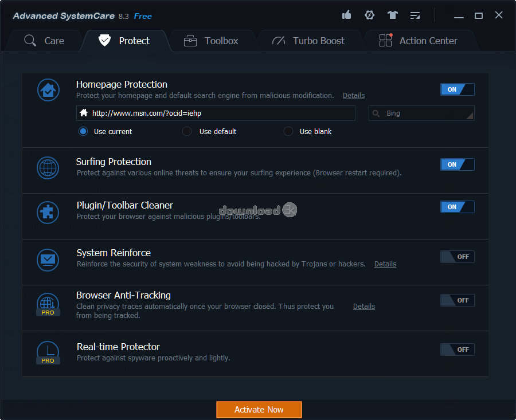Image resolution: width=516 pixels, height=420 pixels.
Task: Click the Real-time Protector title text
Action: click(118, 347)
